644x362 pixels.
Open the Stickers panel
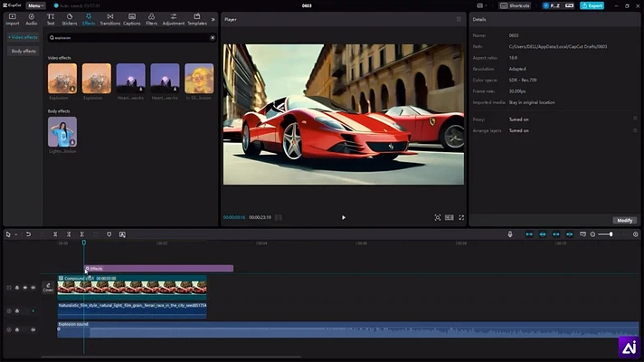point(70,19)
